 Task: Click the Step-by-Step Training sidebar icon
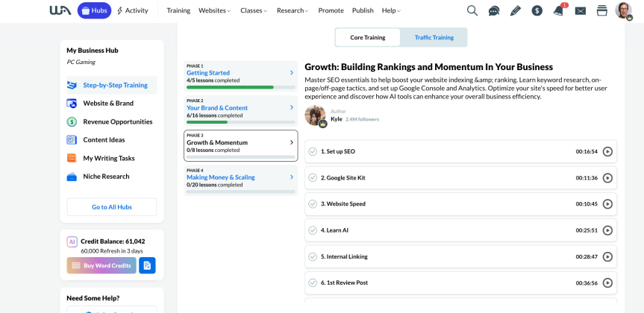tap(72, 85)
